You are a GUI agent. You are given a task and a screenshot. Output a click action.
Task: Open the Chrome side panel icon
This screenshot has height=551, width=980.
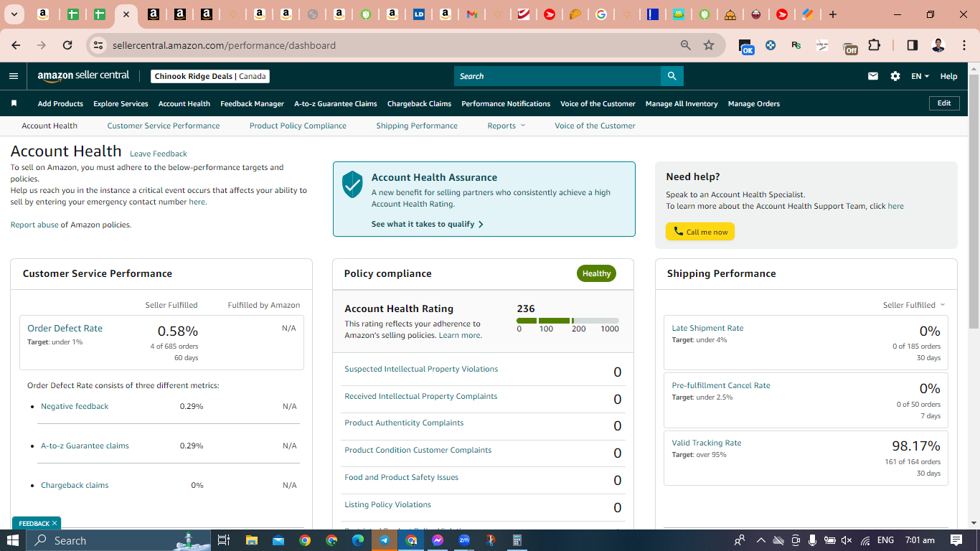click(x=913, y=45)
